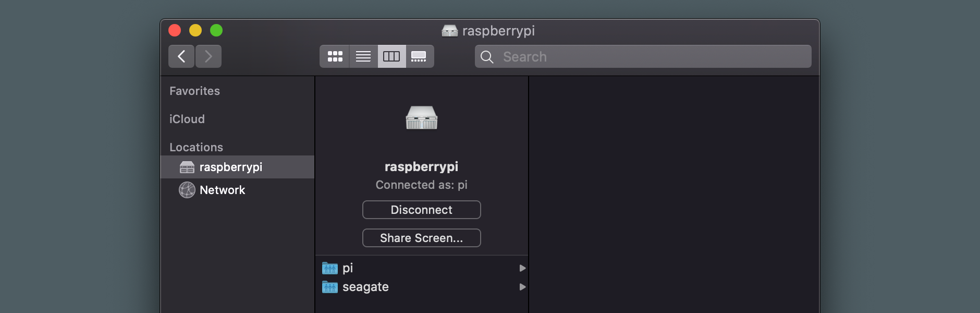Switch to icon view
Screen dimensions: 980x313
[x=335, y=56]
